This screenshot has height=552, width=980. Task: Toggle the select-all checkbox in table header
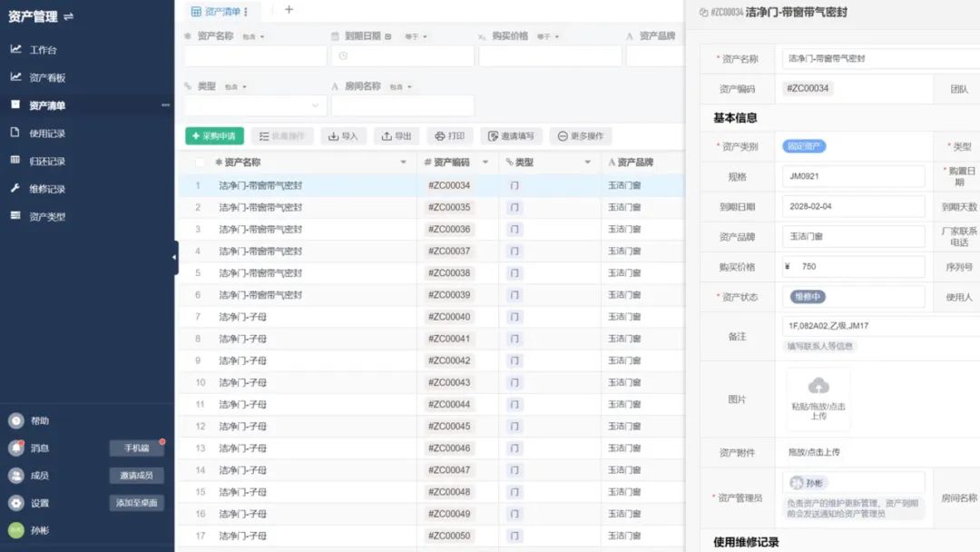198,162
